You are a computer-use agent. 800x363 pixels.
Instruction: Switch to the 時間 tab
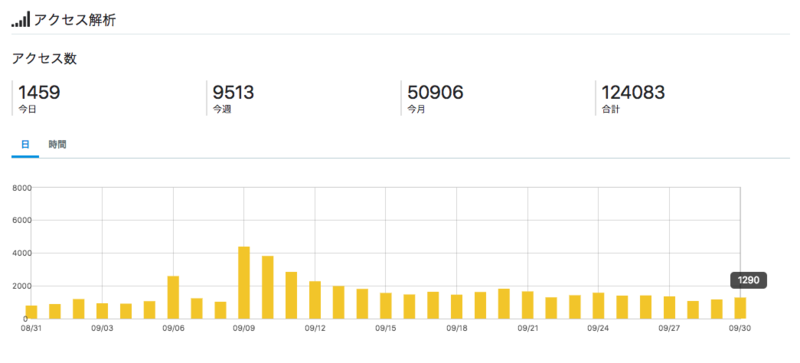[57, 144]
